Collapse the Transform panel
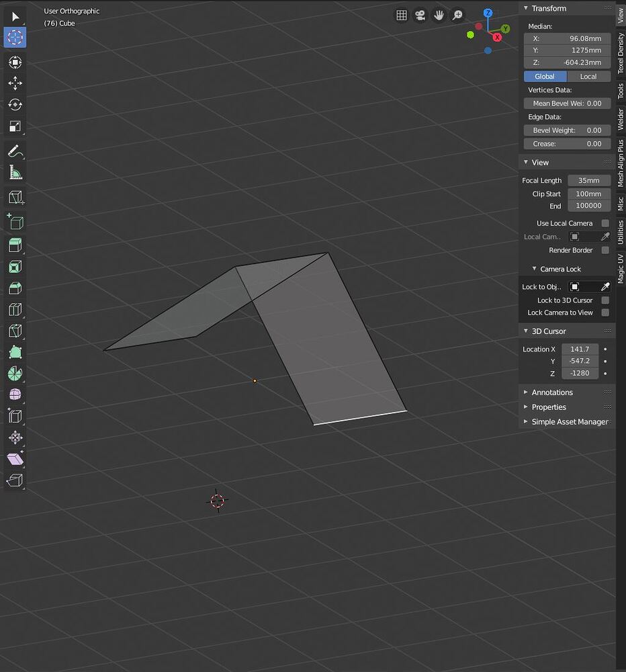Image resolution: width=626 pixels, height=672 pixels. (x=526, y=8)
